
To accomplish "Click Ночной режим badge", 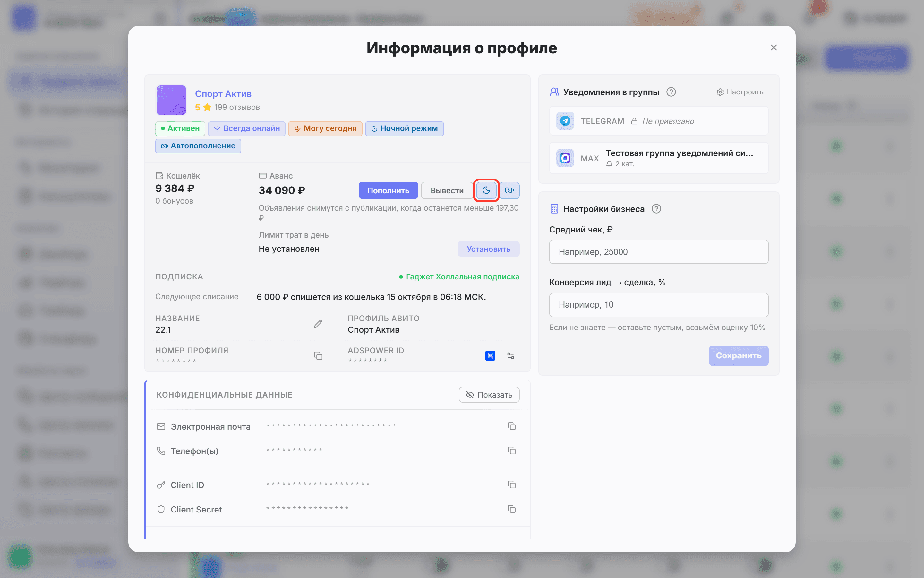I will point(404,128).
